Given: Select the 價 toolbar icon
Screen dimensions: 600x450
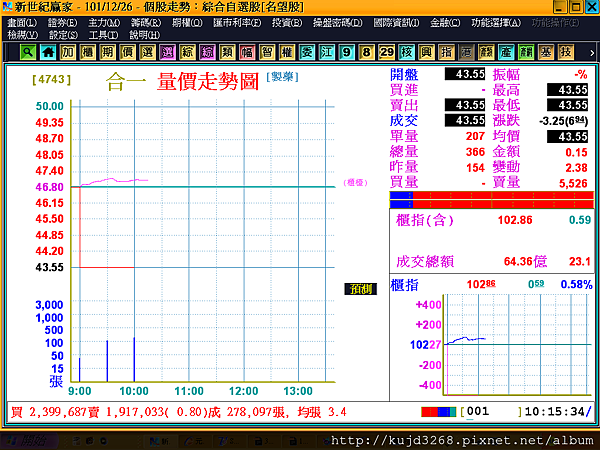Looking at the screenshot, I should pos(127,52).
